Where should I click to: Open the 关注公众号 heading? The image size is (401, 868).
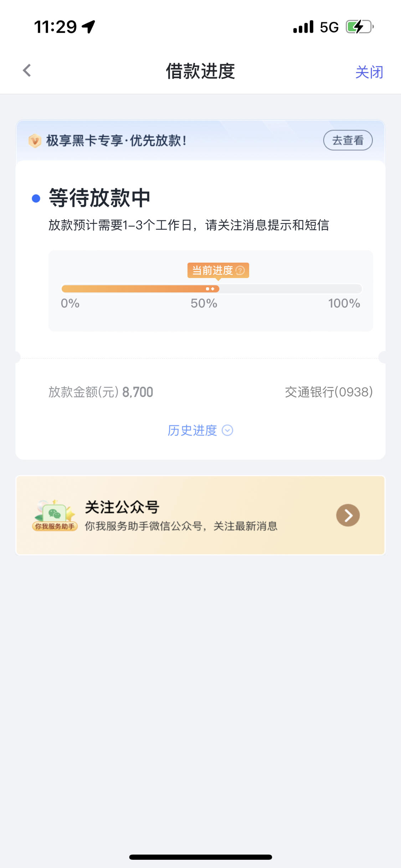click(122, 507)
